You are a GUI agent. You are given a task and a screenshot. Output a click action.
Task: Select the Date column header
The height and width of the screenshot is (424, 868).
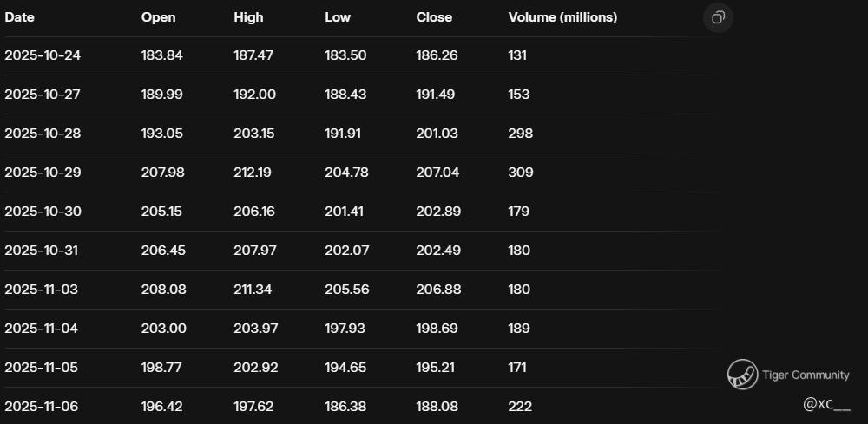pos(19,17)
